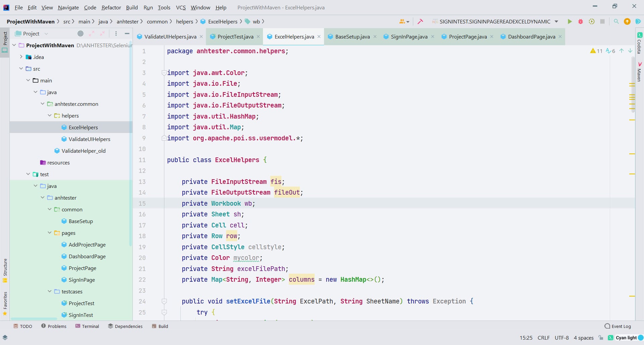
Task: Open the Dependencies tool window
Action: (x=125, y=326)
